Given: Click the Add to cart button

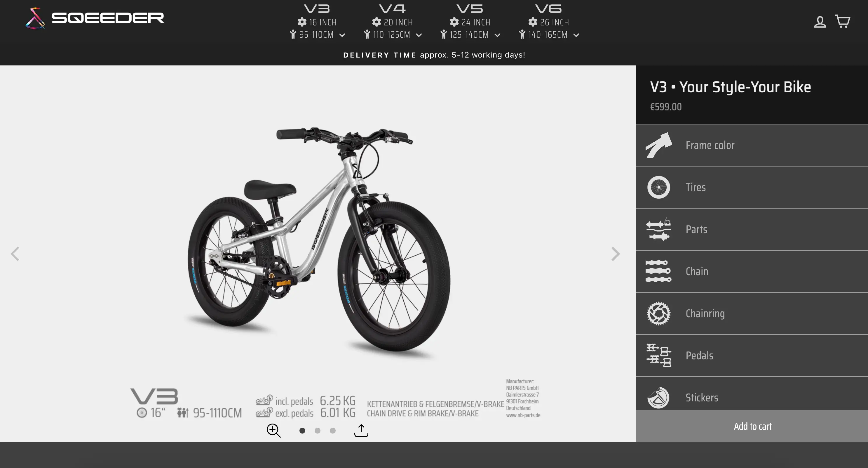Looking at the screenshot, I should (752, 426).
